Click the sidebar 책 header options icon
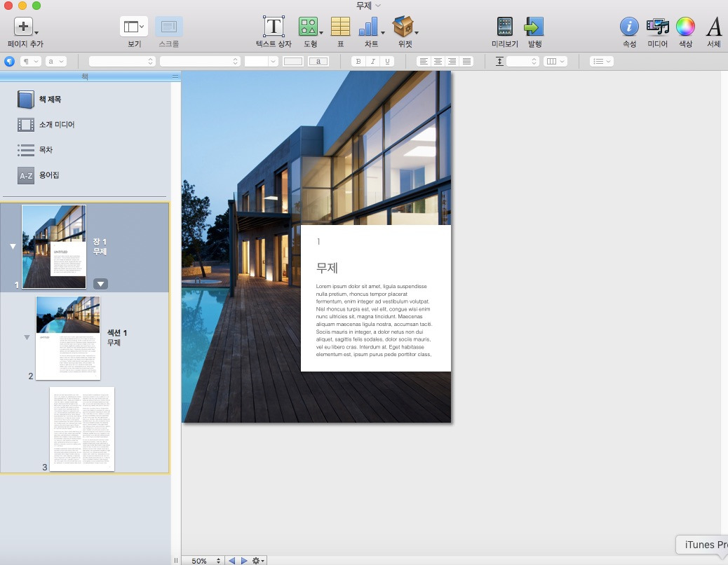728x565 pixels. [x=175, y=76]
